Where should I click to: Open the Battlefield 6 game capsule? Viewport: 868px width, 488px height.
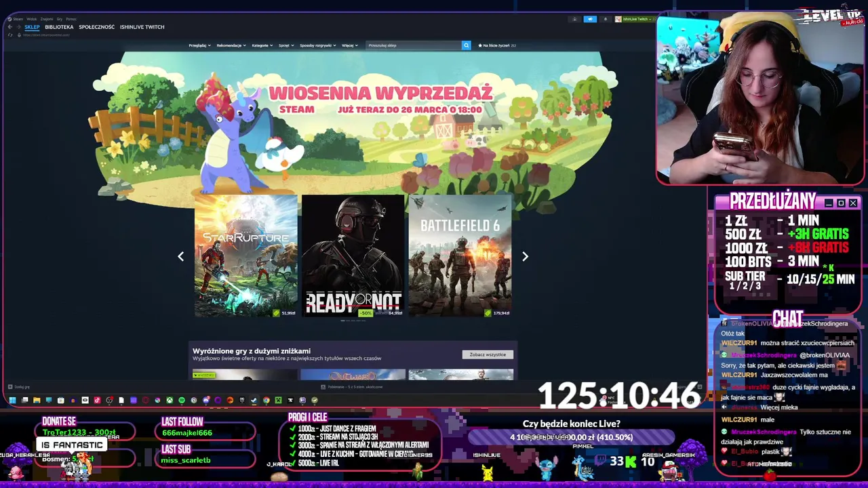pyautogui.click(x=460, y=256)
